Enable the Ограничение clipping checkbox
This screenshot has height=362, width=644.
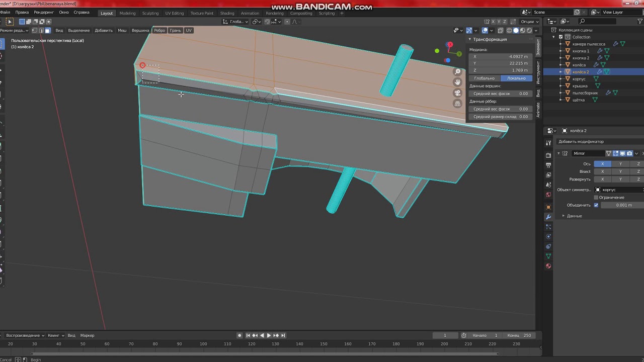coord(596,198)
